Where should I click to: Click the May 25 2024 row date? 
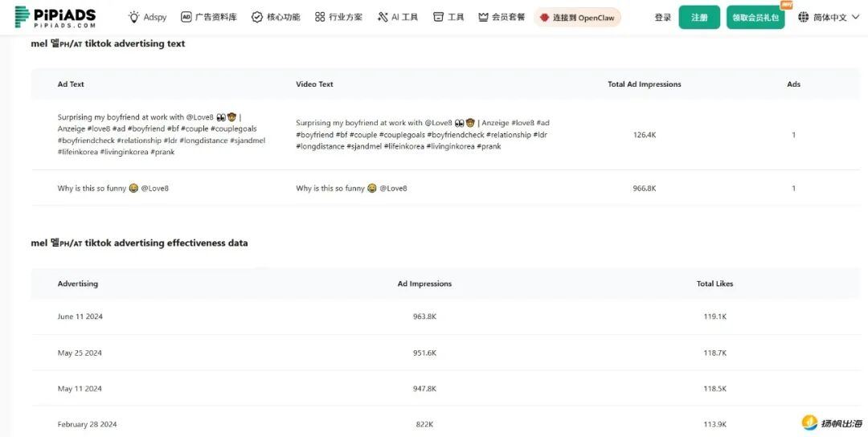click(80, 353)
